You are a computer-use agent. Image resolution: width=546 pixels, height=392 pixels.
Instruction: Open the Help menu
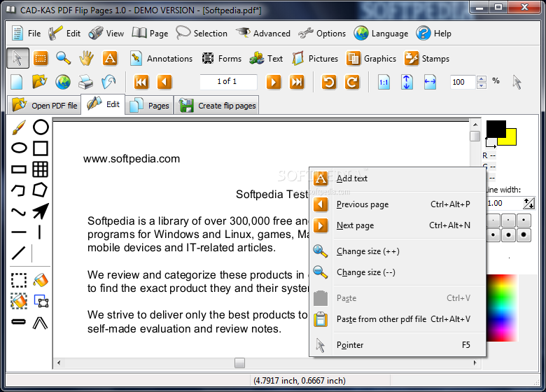tap(434, 34)
